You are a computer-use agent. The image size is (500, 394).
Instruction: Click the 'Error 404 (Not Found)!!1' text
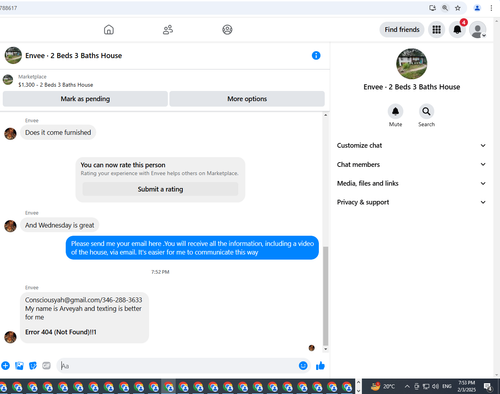pyautogui.click(x=61, y=332)
